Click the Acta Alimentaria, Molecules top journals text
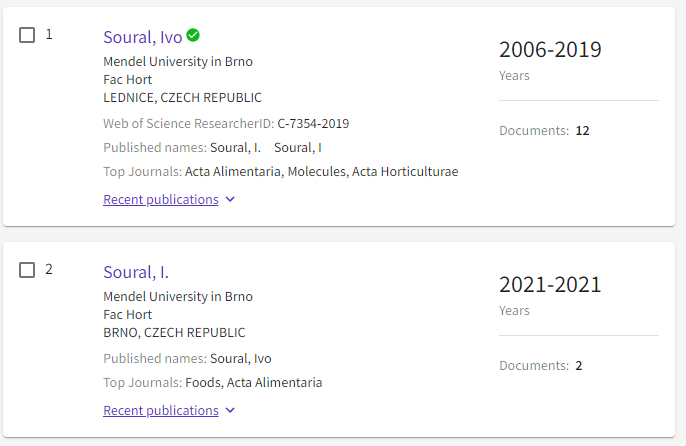 pos(266,172)
